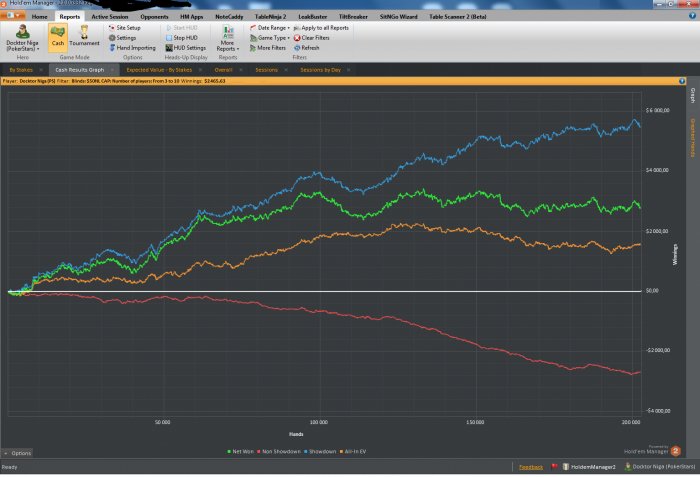Viewport: 700px width, 477px height.
Task: Open the application menu orb button
Action: [12, 16]
